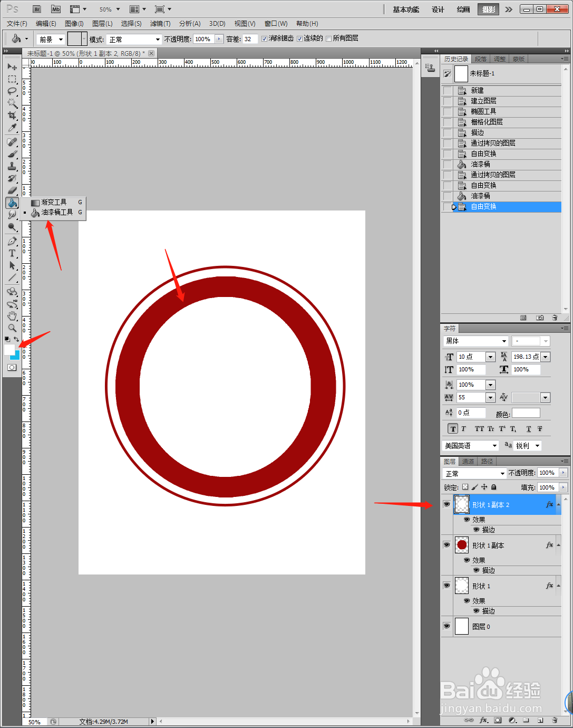Select the Eyedropper tool
The image size is (573, 728).
(x=12, y=128)
